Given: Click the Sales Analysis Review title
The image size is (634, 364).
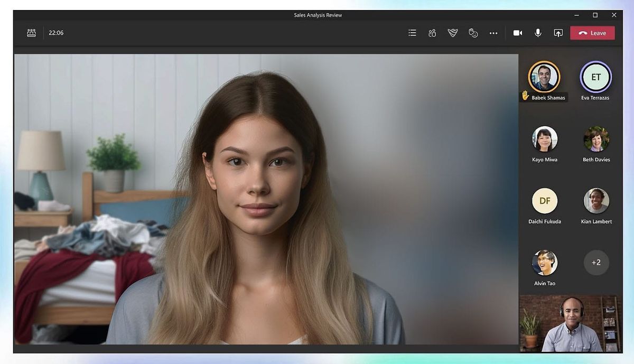Looking at the screenshot, I should (x=317, y=15).
